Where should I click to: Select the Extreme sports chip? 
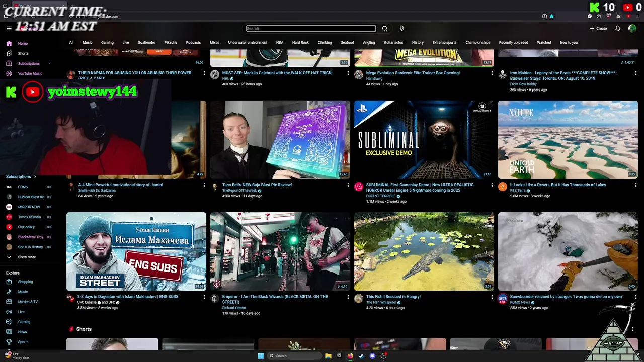point(444,43)
